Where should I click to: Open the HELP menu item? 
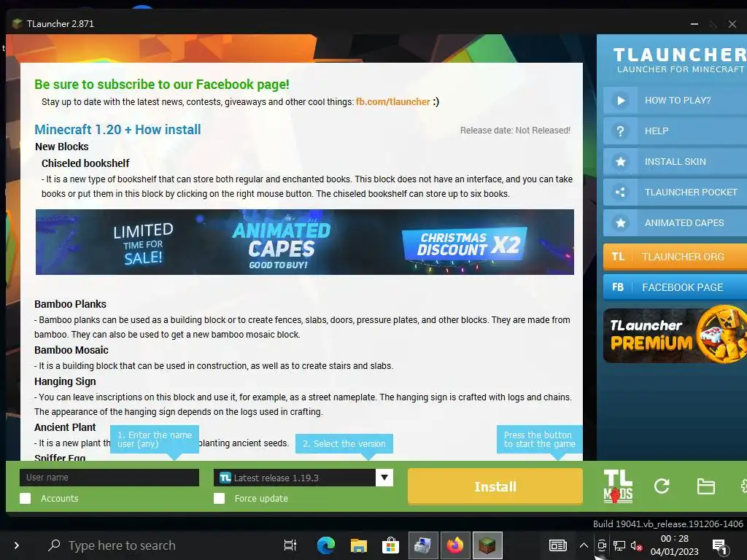[x=675, y=131]
